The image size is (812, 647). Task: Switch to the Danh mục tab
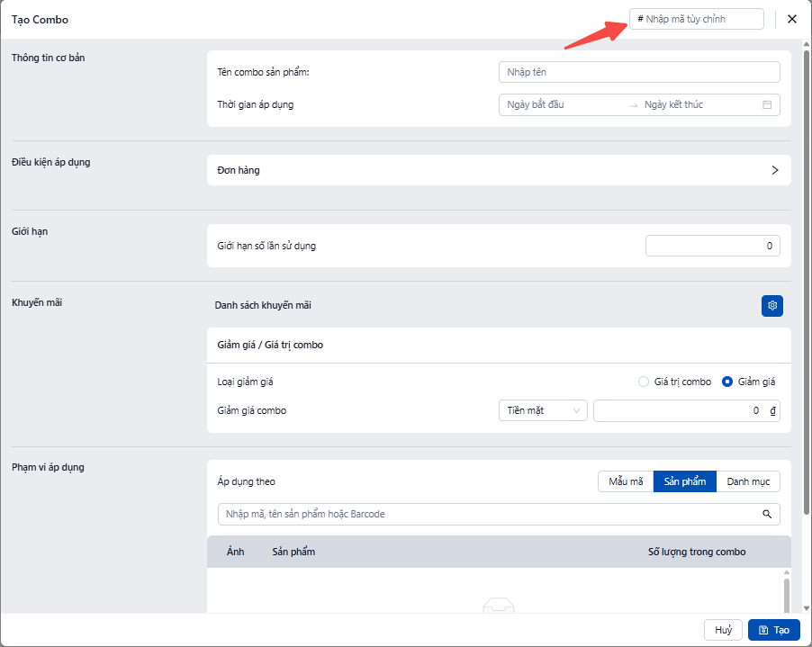[748, 481]
